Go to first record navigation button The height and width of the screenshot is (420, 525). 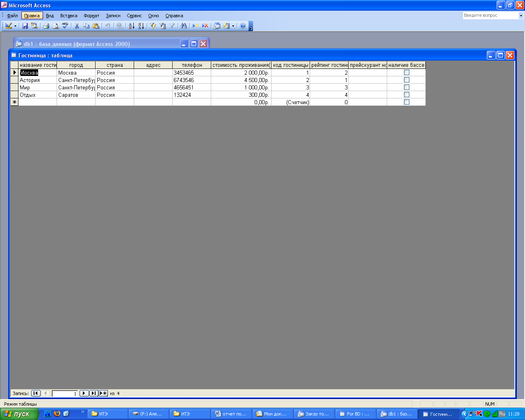pos(36,393)
